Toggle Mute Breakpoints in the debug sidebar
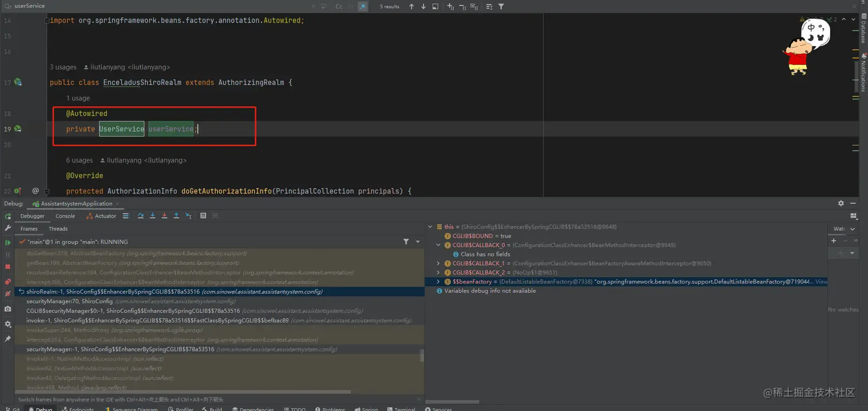Viewport: 868px width, 411px height. (x=8, y=294)
